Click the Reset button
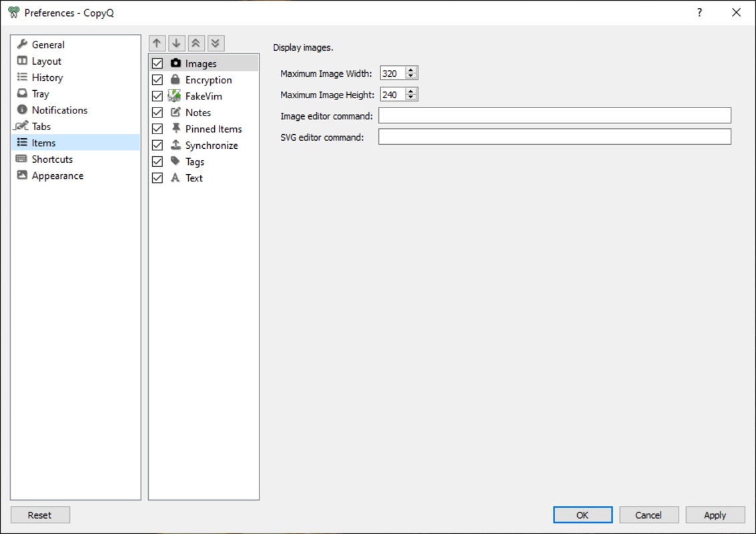Screen dimensions: 756x534 click(x=40, y=515)
